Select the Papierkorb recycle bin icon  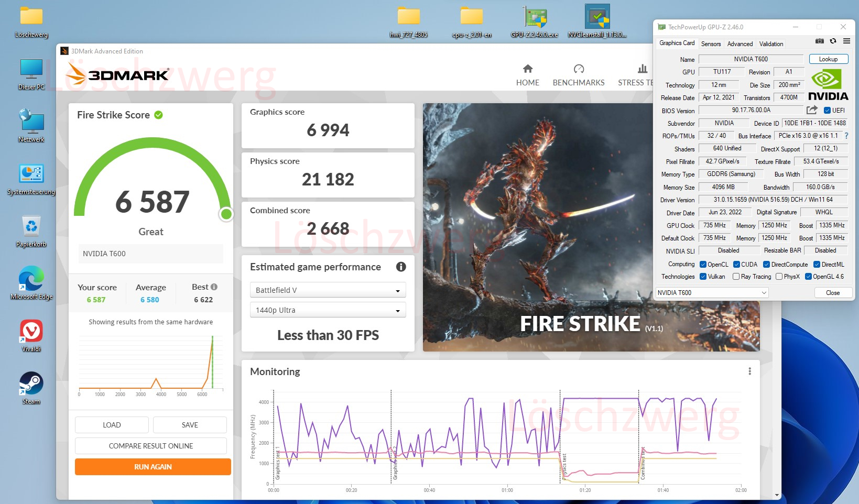pyautogui.click(x=31, y=231)
